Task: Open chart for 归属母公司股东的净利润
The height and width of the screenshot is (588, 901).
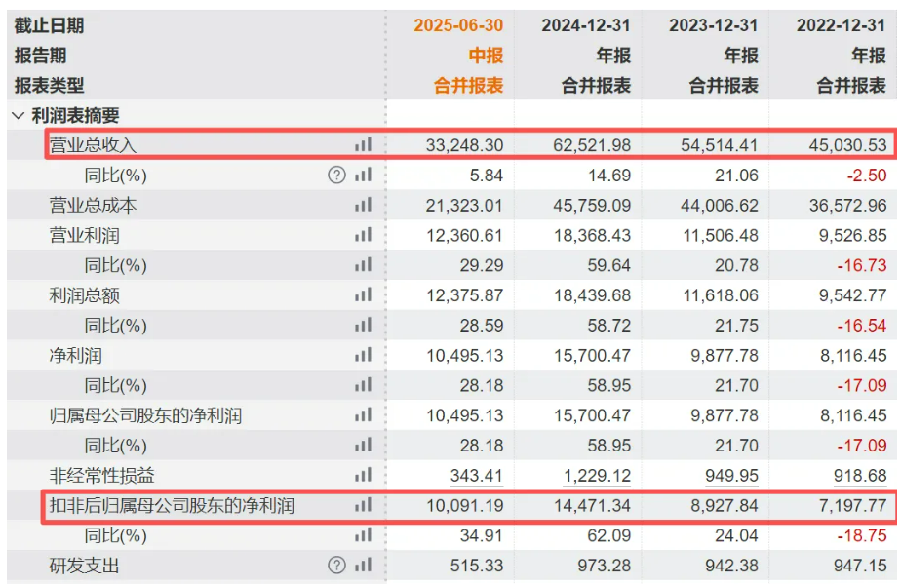Action: point(363,415)
